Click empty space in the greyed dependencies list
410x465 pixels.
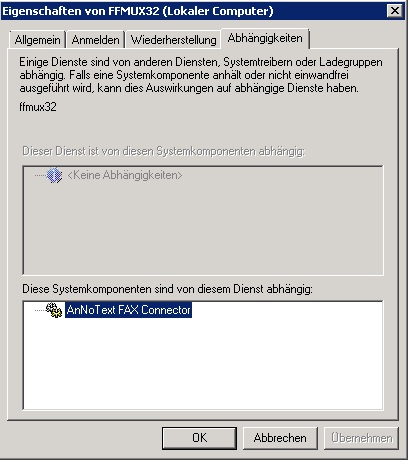point(203,228)
